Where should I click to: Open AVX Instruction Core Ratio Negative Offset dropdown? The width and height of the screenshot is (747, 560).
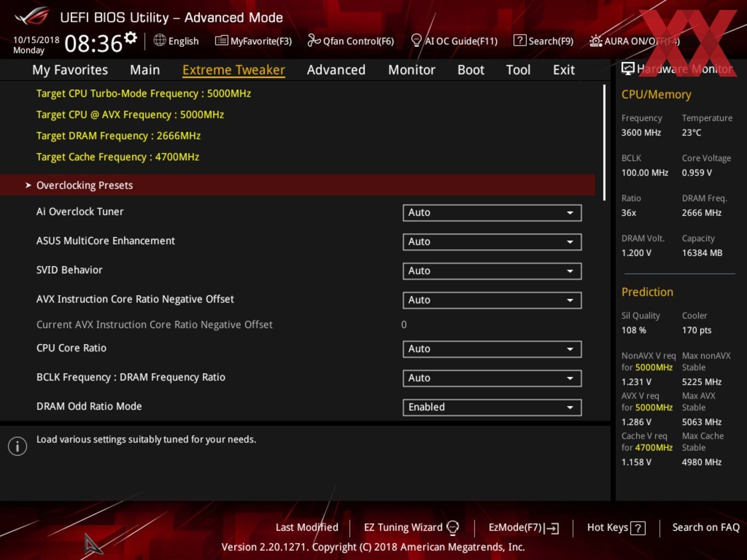tap(492, 300)
